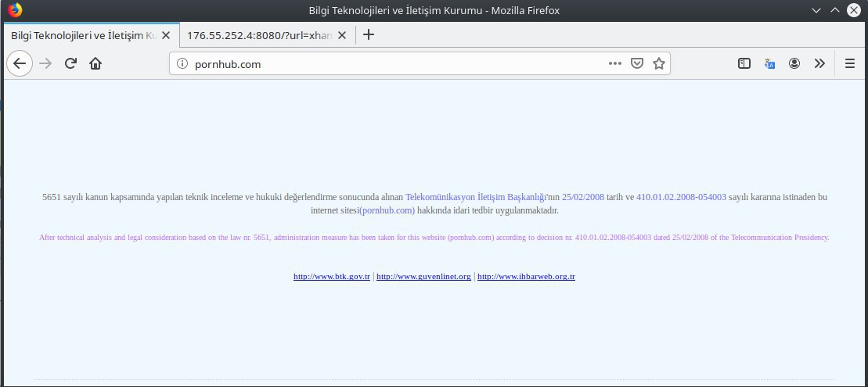Click the text 'hakkında idari tedbir uygulanmaktadır'
This screenshot has width=868, height=387.
point(488,210)
